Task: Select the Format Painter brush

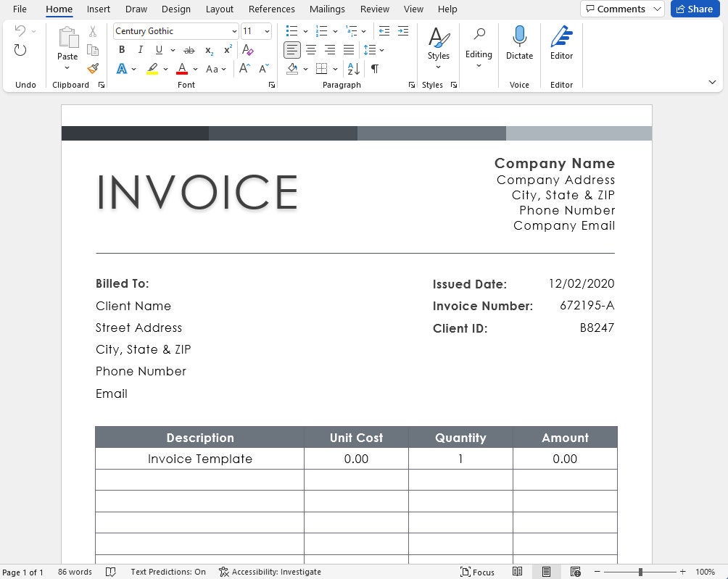Action: (x=93, y=69)
